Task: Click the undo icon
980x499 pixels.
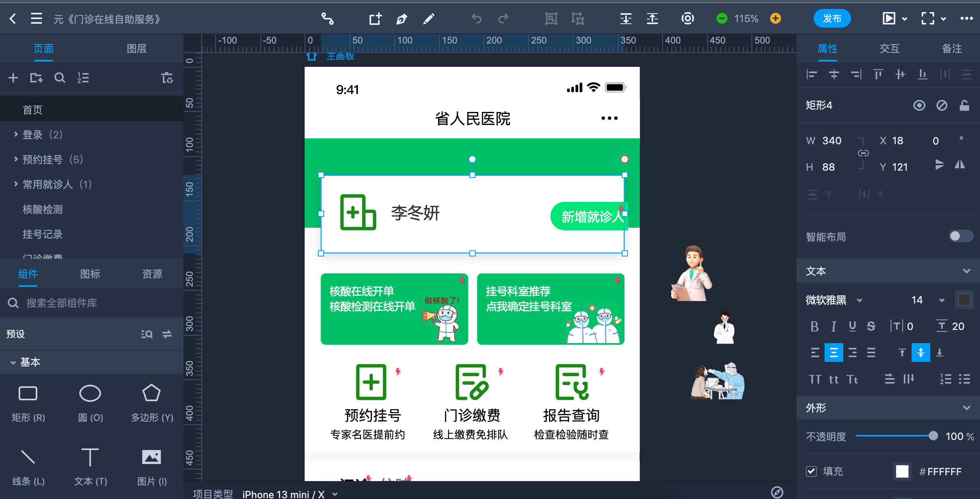Action: [476, 19]
